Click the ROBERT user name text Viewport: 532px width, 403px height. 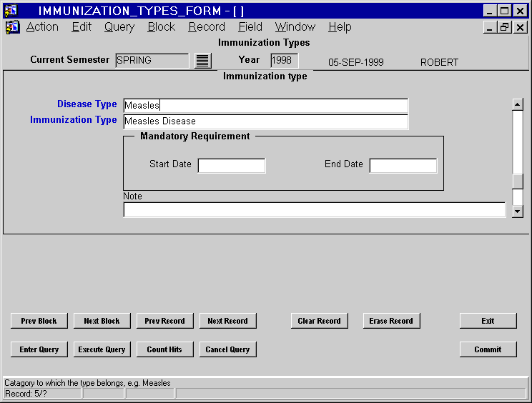pyautogui.click(x=439, y=62)
